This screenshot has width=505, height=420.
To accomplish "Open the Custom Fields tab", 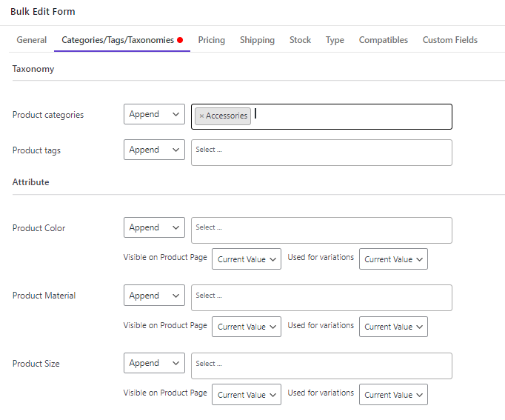I will [x=450, y=40].
